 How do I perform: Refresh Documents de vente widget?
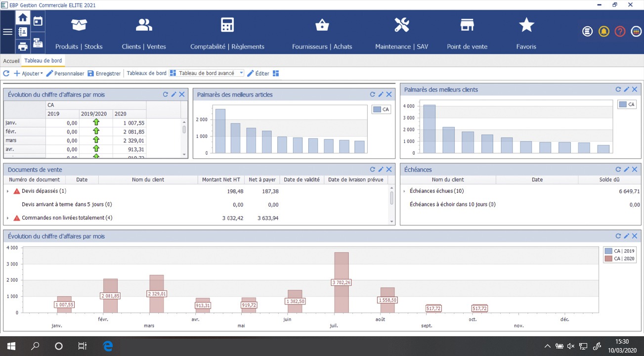373,170
